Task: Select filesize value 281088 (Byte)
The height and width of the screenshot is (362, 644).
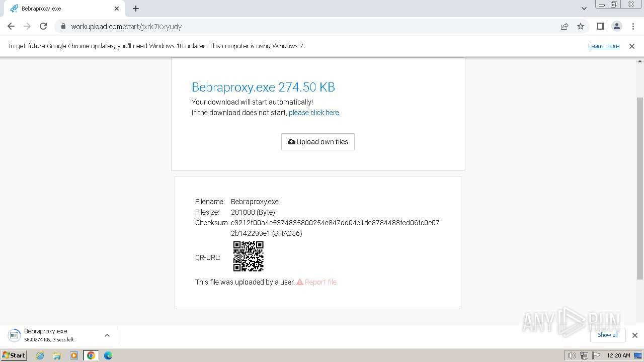Action: tap(253, 212)
